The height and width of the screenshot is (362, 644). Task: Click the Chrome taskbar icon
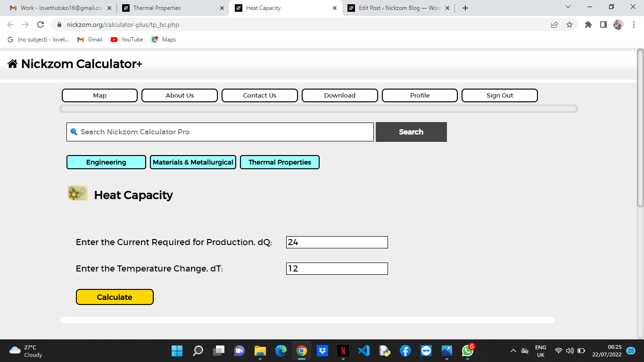pyautogui.click(x=302, y=351)
